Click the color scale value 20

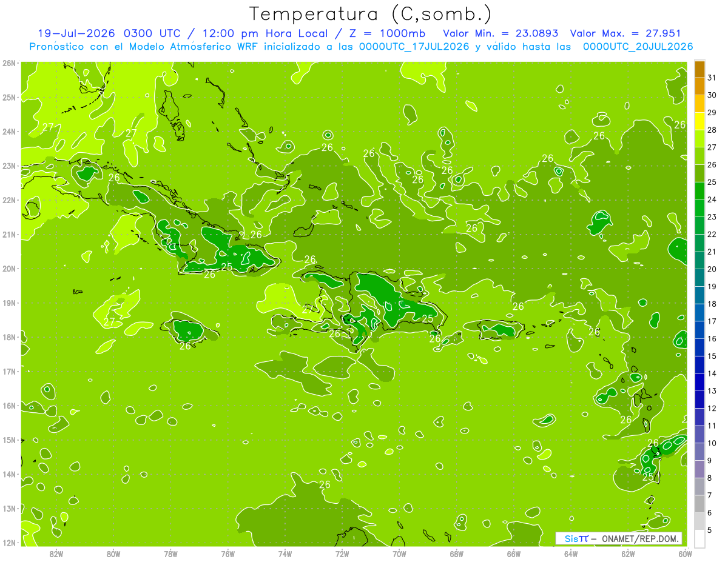coord(712,269)
